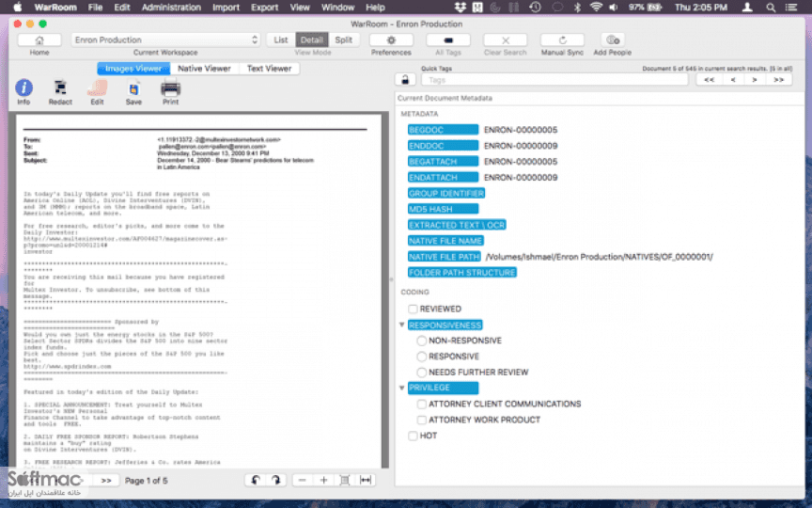Click the Quick Tags input field

point(554,80)
